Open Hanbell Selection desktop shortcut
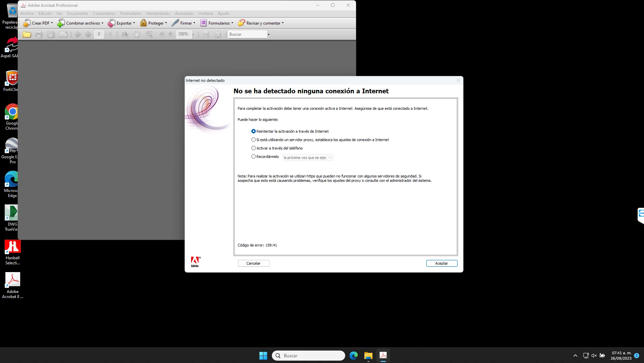644x363 pixels. (12, 252)
